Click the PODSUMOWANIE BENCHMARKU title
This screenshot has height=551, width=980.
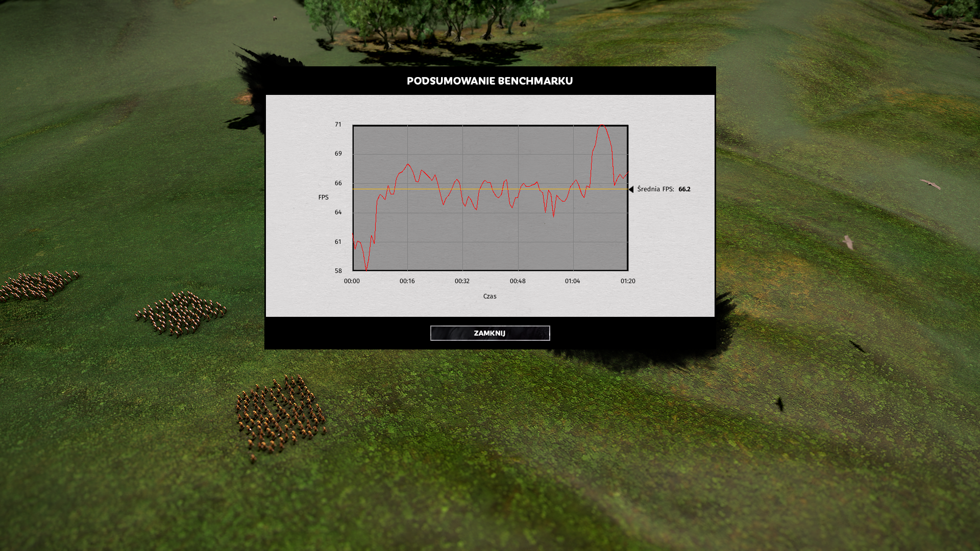coord(489,81)
